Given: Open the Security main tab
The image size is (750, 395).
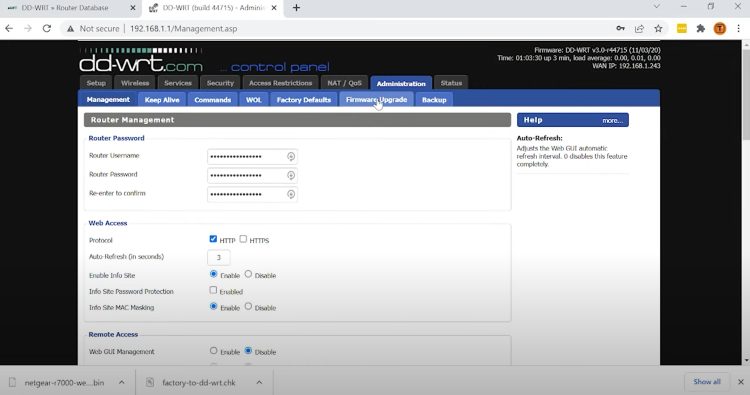Looking at the screenshot, I should [x=220, y=83].
